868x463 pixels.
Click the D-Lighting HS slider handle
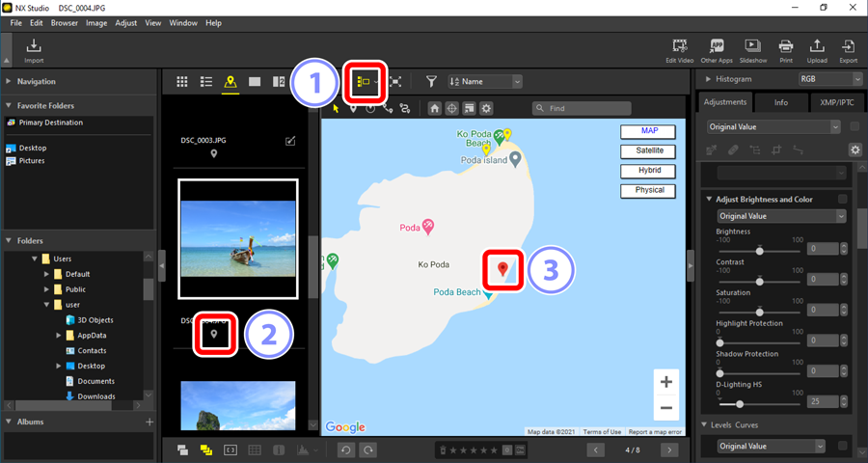(x=739, y=404)
